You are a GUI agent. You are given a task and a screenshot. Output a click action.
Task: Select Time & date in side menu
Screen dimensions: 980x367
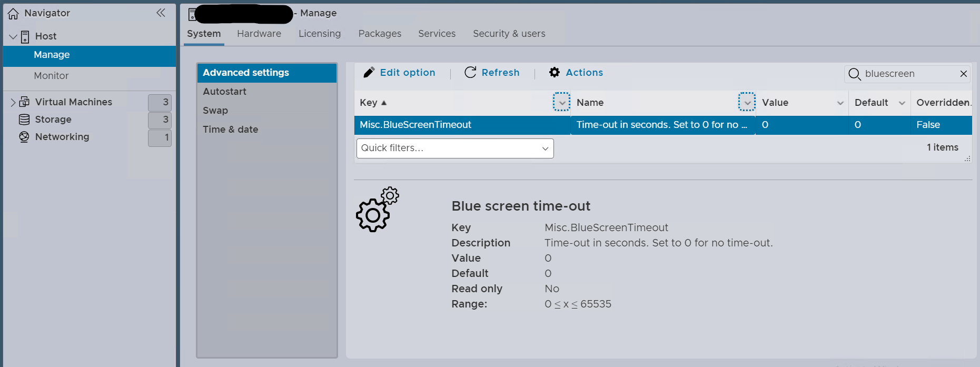(x=267, y=130)
